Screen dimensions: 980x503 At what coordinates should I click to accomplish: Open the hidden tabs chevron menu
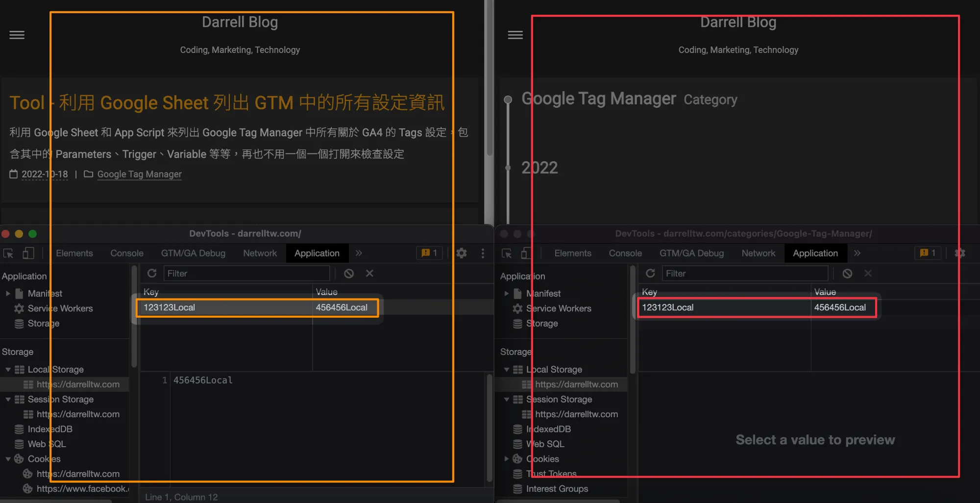point(359,253)
